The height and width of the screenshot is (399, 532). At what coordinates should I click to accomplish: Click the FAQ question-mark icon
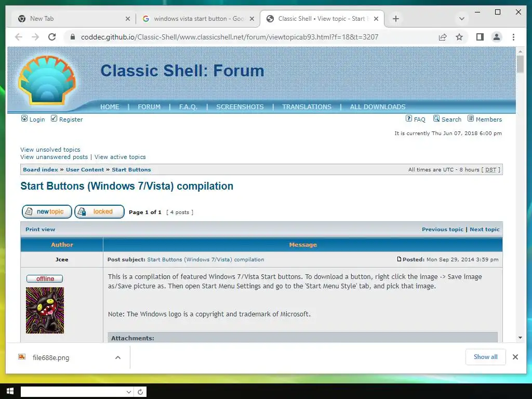(x=409, y=118)
